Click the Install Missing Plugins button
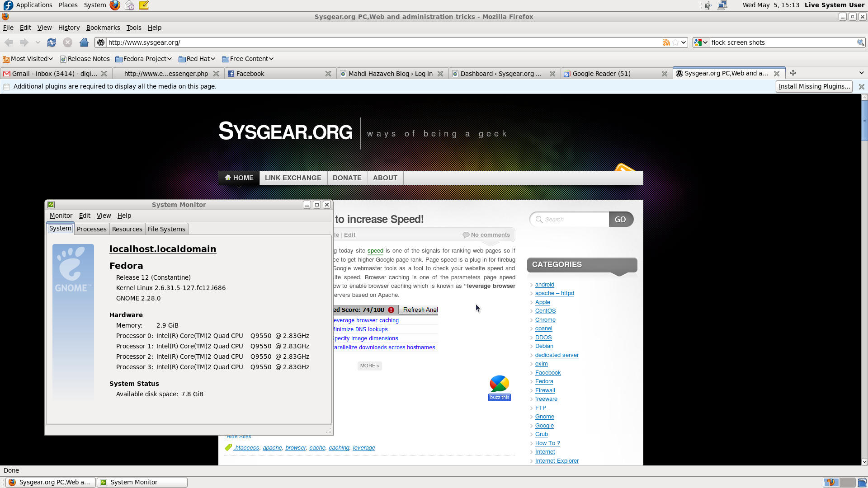 pyautogui.click(x=814, y=86)
